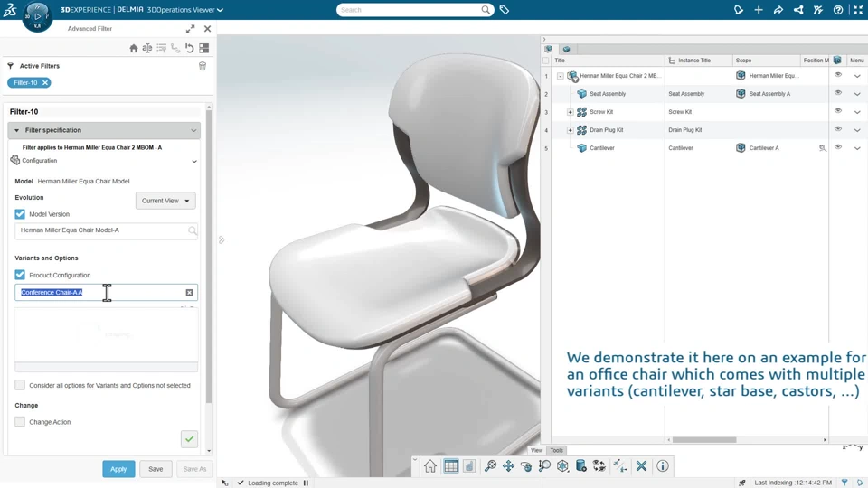The height and width of the screenshot is (488, 868).
Task: Select the zoom fit magnifier tool
Action: tap(490, 466)
